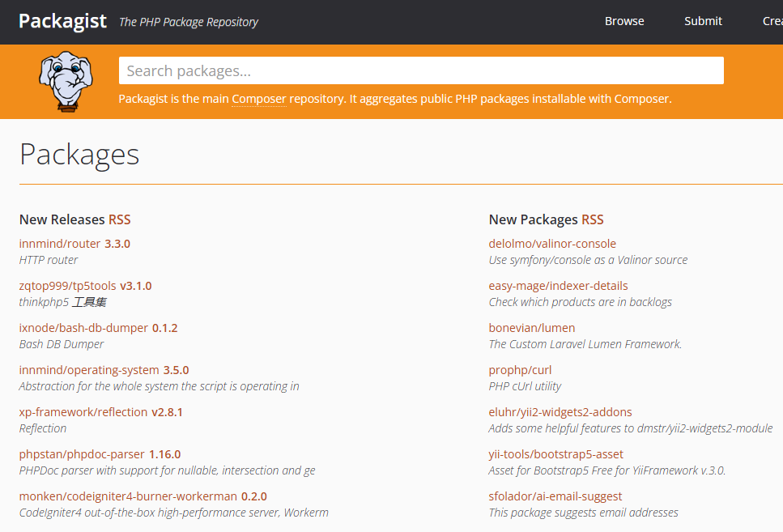Open the phpstan/phpdoc-parser package
This screenshot has height=532, width=783.
click(x=82, y=454)
